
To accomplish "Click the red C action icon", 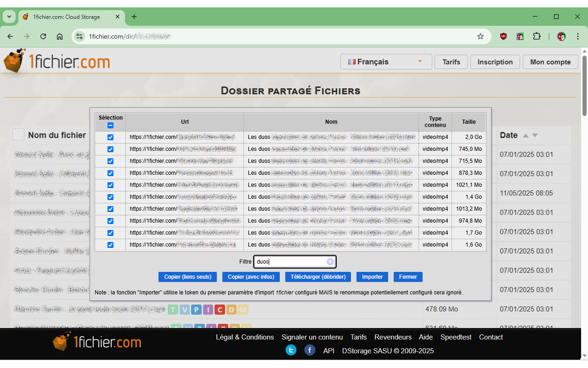I will point(220,310).
